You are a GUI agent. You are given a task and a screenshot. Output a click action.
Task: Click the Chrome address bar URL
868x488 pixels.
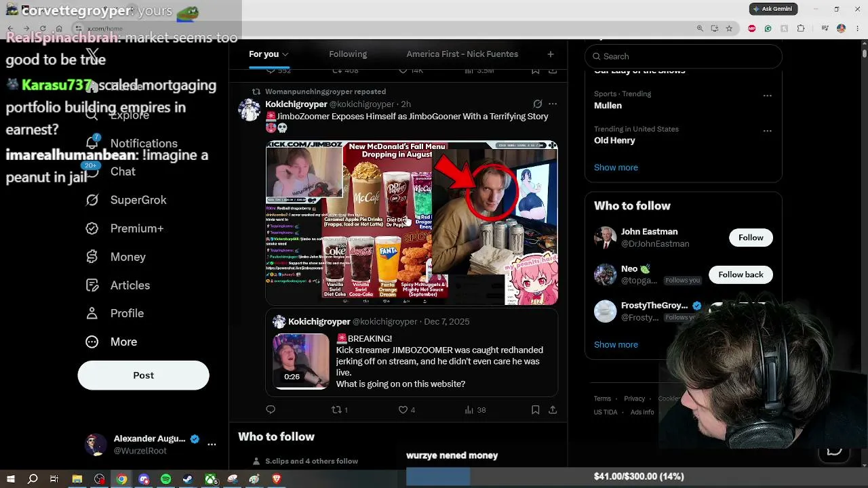[105, 28]
